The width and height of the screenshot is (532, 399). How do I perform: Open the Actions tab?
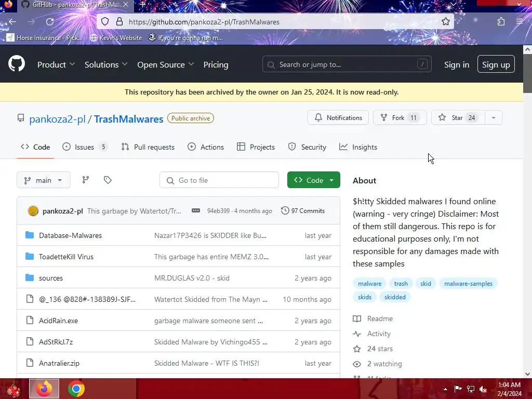tap(206, 147)
